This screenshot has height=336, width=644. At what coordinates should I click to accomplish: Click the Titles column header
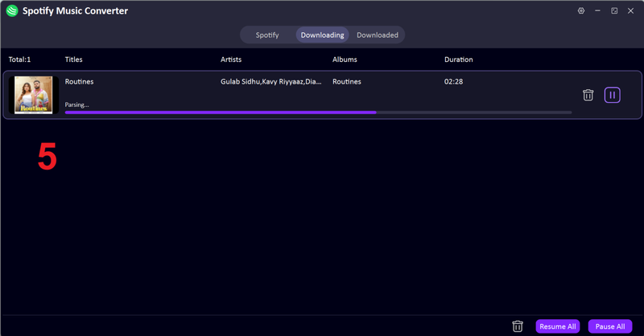[74, 59]
